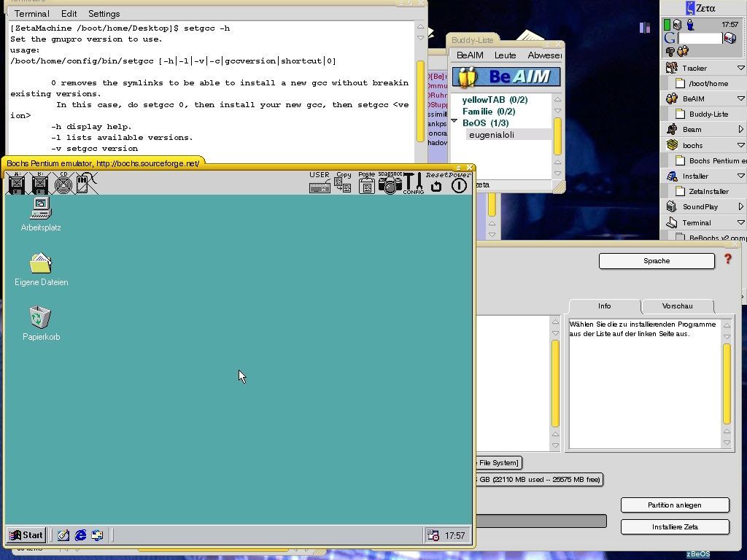747x560 pixels.
Task: Open the BeAIM menu in Buddy-Liste window
Action: pos(470,55)
